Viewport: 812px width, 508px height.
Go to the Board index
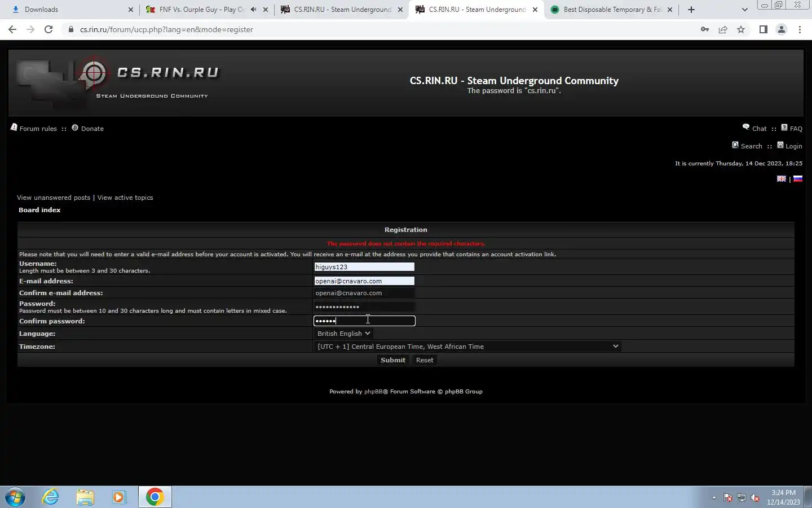pyautogui.click(x=39, y=210)
